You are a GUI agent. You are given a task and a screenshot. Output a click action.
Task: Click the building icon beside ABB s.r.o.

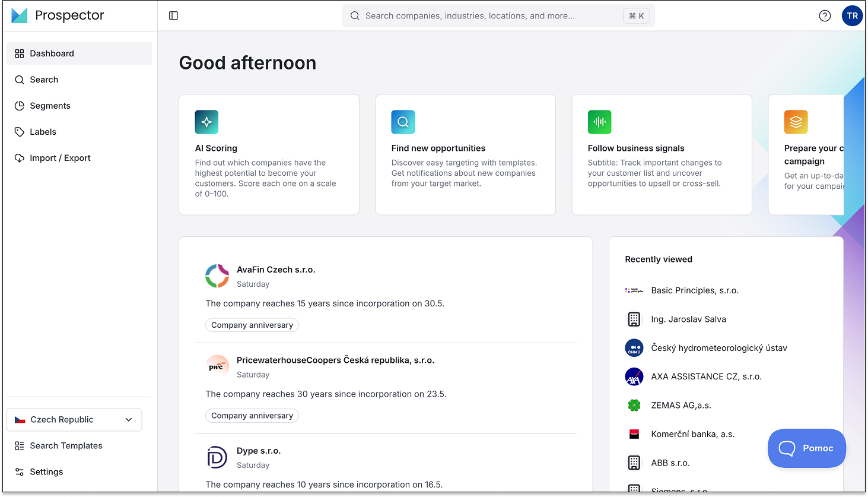pos(634,463)
